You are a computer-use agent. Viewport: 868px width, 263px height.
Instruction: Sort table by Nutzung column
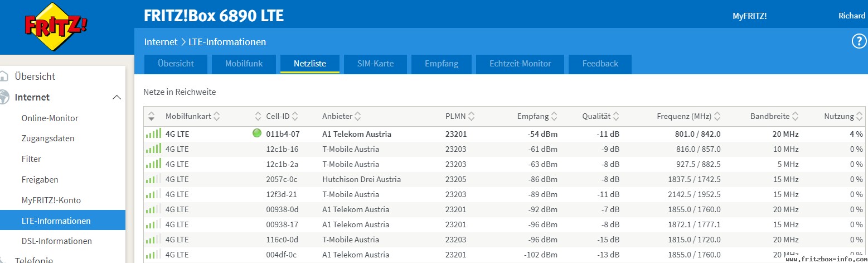843,116
